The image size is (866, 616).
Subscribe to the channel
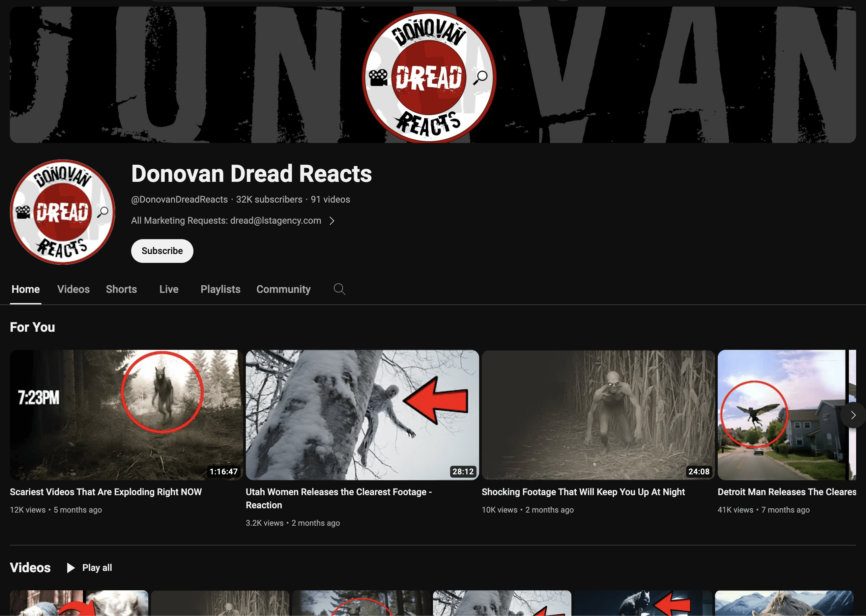pos(162,251)
